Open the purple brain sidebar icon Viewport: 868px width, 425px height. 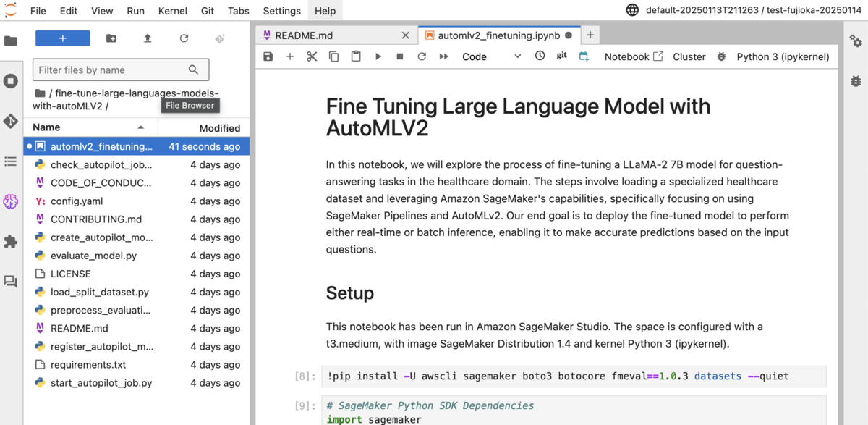coord(11,201)
